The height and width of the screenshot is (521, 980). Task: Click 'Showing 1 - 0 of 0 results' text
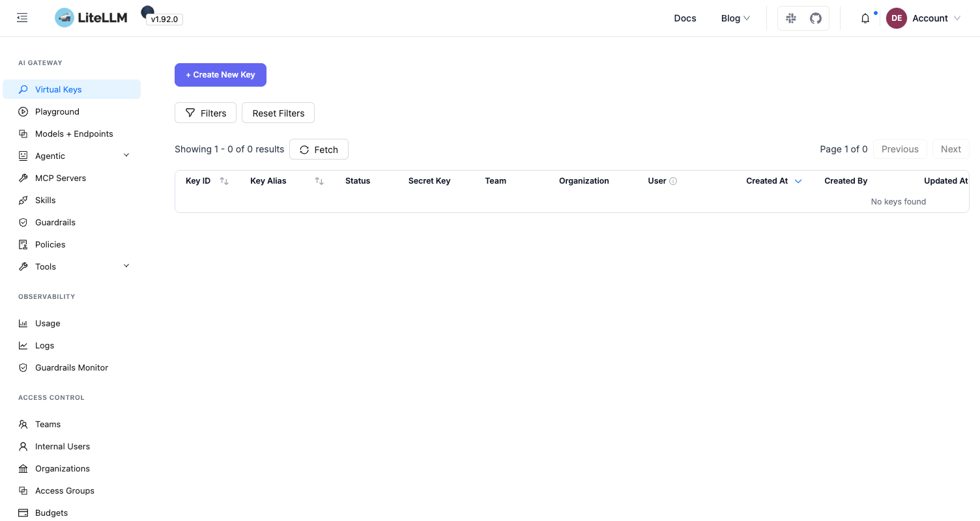229,149
